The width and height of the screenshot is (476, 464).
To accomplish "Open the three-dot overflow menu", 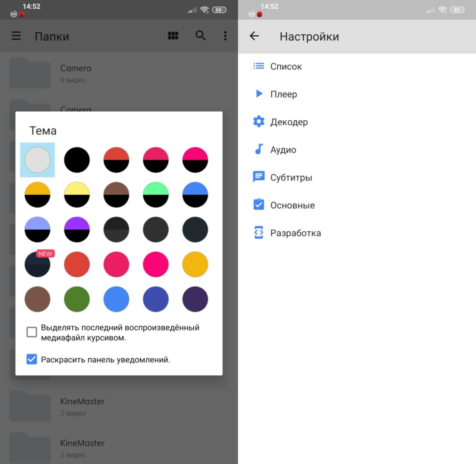I will (225, 36).
